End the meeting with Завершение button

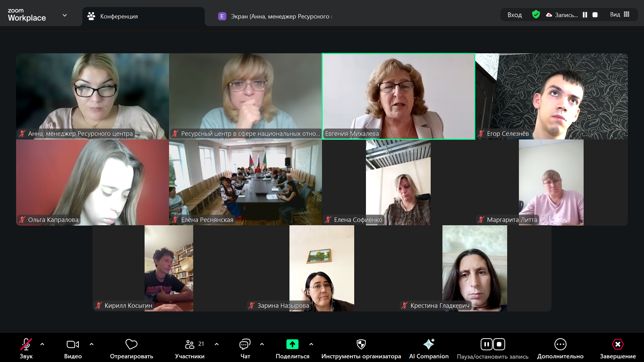pos(618,349)
